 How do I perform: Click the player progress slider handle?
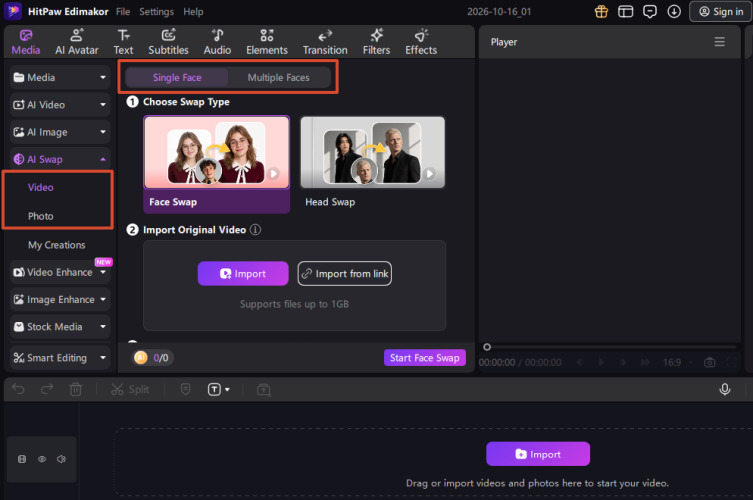tap(487, 347)
